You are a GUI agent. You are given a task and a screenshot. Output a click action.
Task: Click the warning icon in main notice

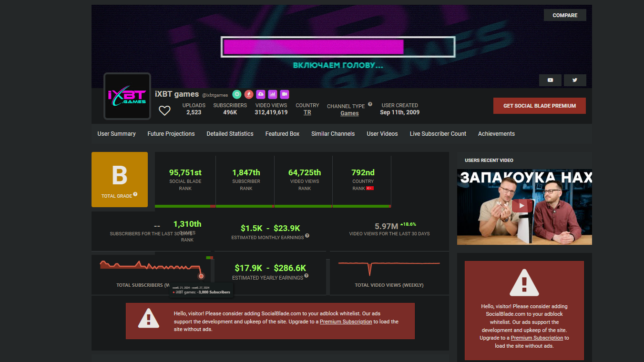(x=149, y=318)
